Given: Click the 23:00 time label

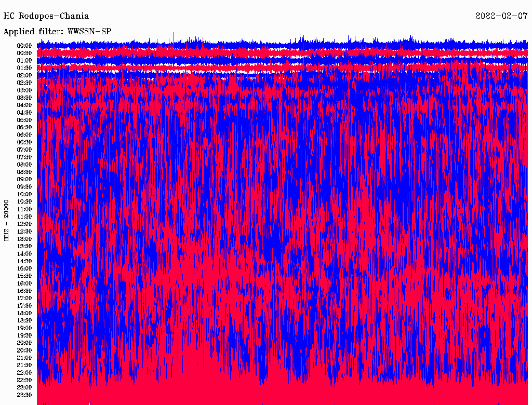Looking at the screenshot, I should click(24, 388).
